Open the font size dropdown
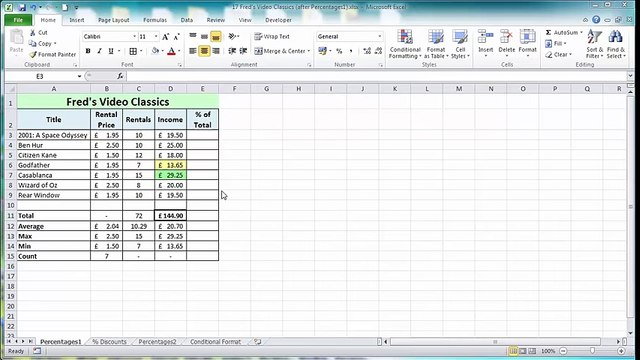Image resolution: width=640 pixels, height=360 pixels. (x=156, y=37)
